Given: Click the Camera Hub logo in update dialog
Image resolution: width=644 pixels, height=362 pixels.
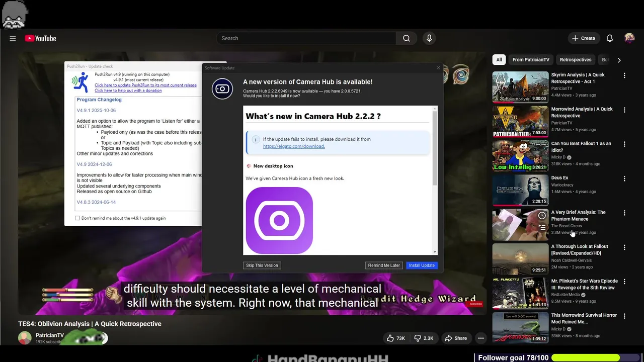Looking at the screenshot, I should click(x=222, y=89).
